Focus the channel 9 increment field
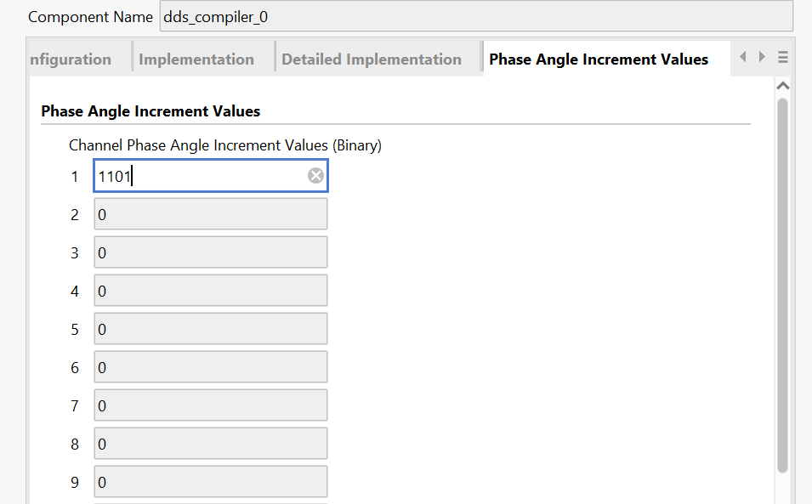Viewport: 812px width, 504px height. pyautogui.click(x=210, y=483)
